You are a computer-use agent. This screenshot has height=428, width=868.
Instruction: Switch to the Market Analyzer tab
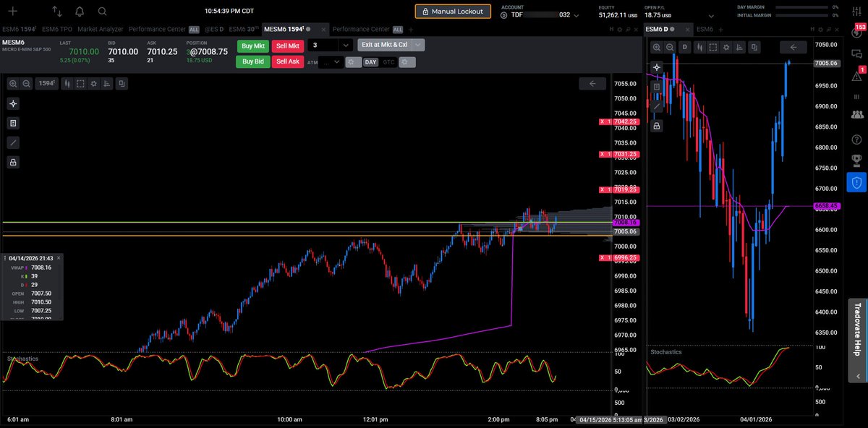click(x=101, y=29)
